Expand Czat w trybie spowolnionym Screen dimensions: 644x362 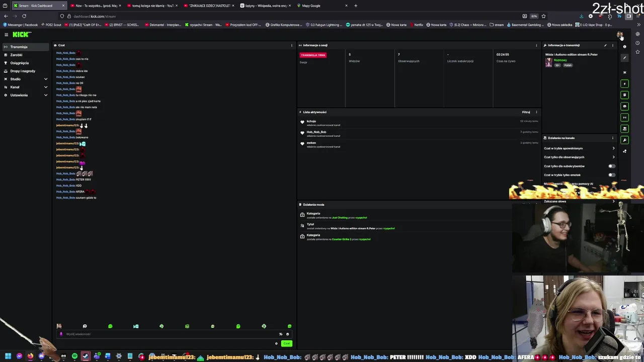[579, 148]
